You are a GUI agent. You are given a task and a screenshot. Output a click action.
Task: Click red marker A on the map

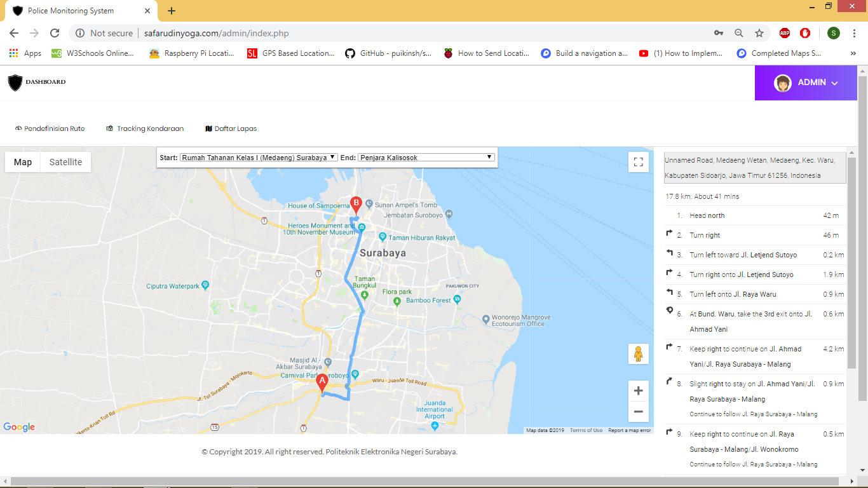pyautogui.click(x=322, y=383)
